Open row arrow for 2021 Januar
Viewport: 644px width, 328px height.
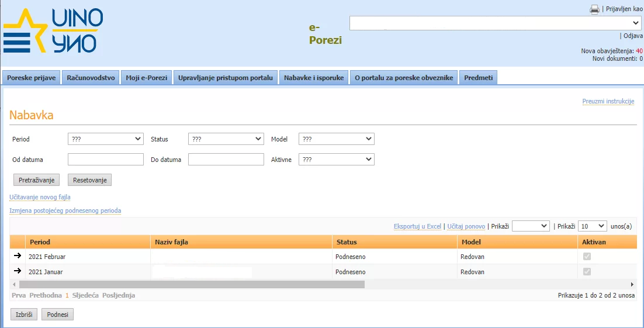point(18,271)
